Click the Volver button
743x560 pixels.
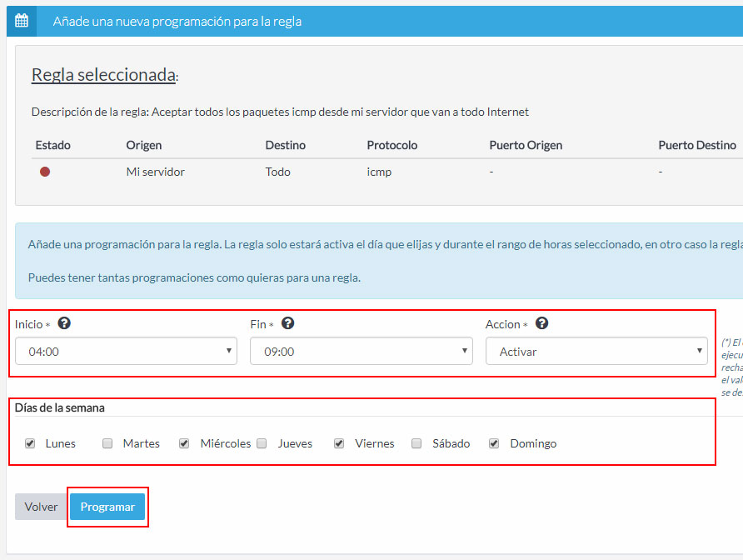point(41,507)
